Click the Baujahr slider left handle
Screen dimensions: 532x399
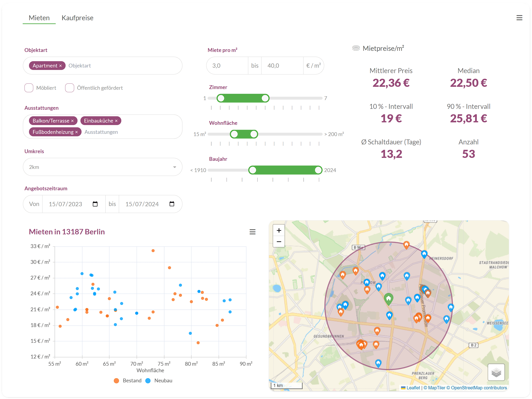253,170
